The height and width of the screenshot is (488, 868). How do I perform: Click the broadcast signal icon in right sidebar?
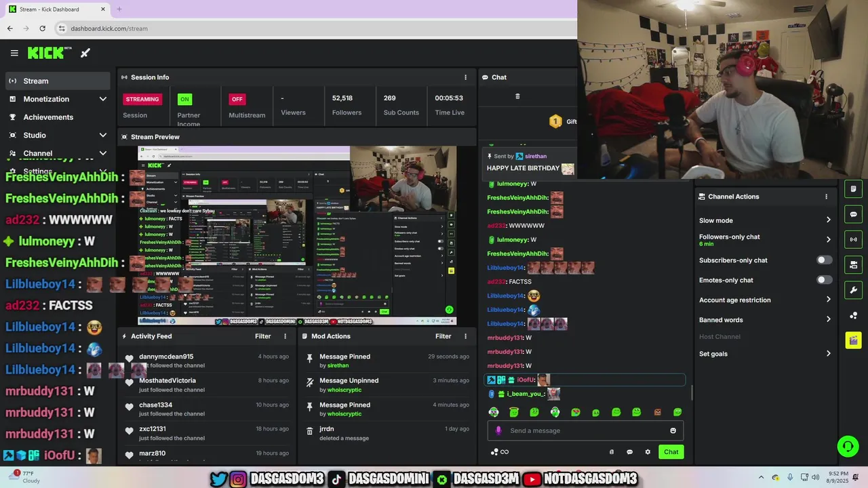tap(853, 239)
